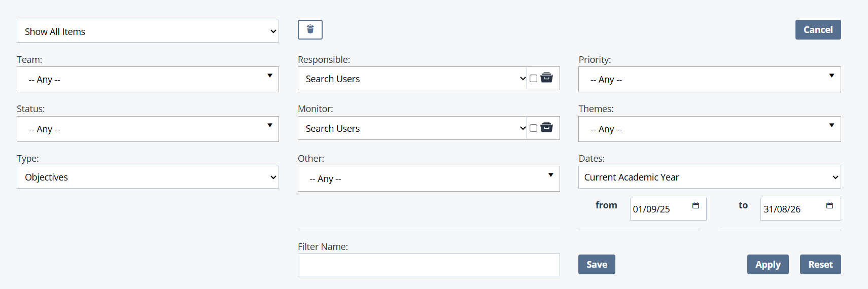Click the Cancel button
The height and width of the screenshot is (289, 868).
pos(818,29)
